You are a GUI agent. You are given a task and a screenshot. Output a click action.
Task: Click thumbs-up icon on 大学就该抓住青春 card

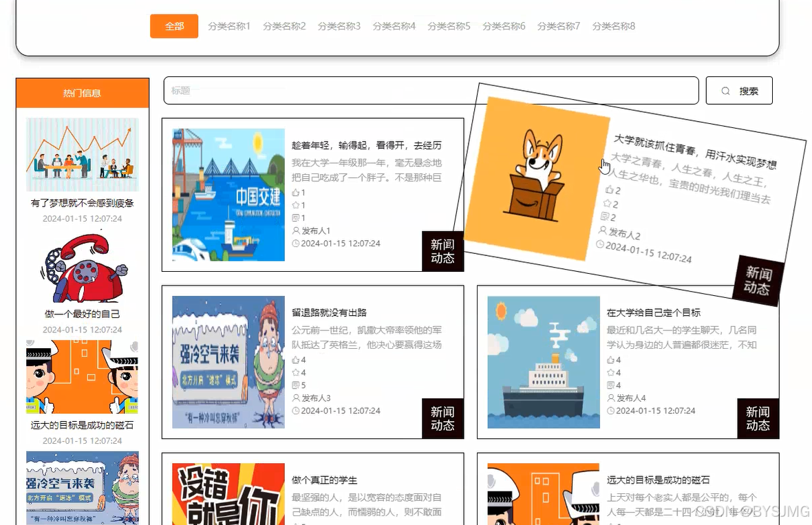(610, 189)
